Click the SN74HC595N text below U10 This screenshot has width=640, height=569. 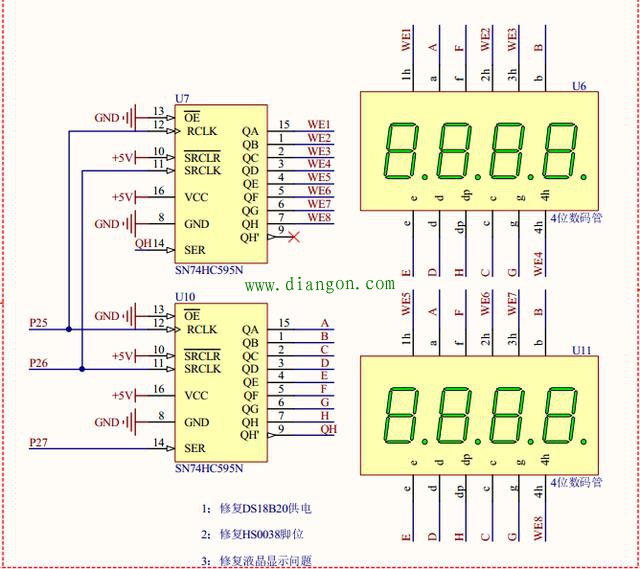pos(208,468)
